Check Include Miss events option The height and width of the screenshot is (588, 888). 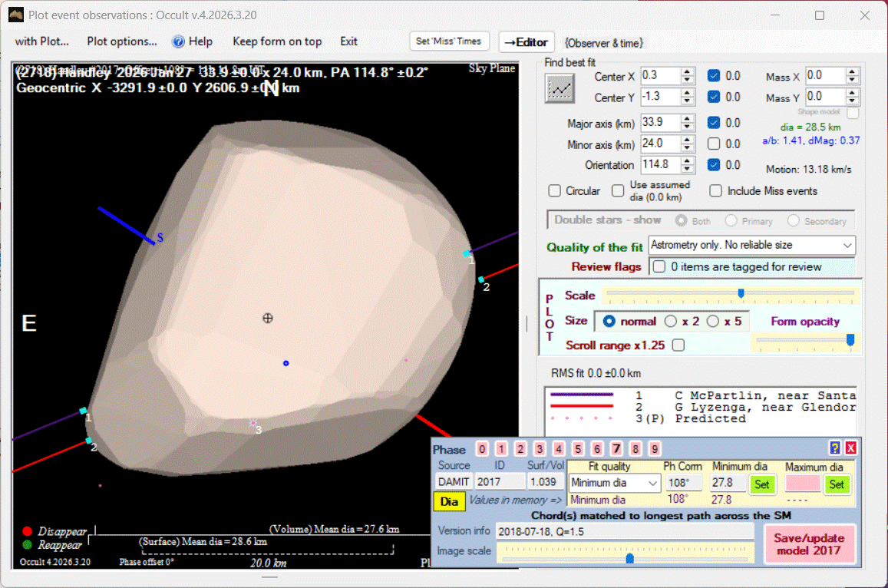point(715,190)
